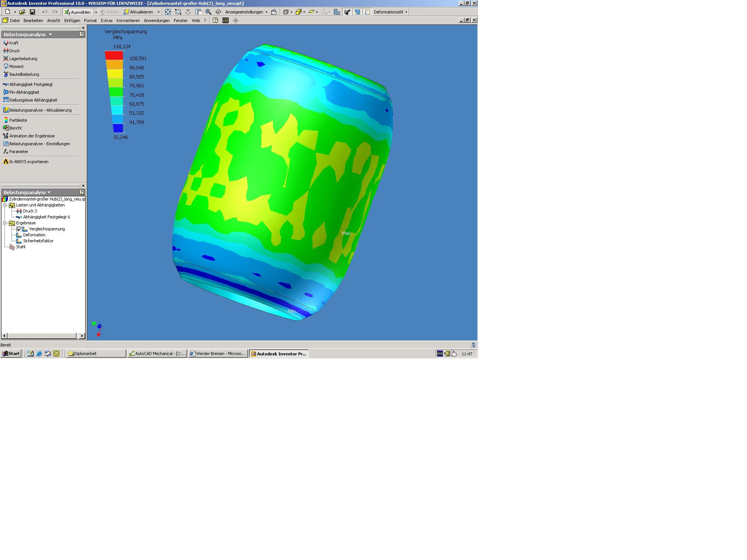
Task: Click the red swatch in color legend
Action: (x=114, y=55)
